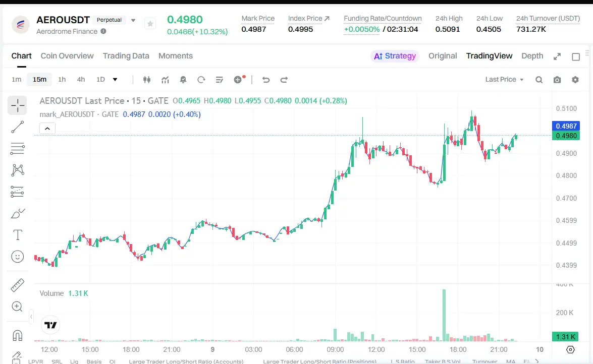593x364 pixels.
Task: Open the Moments tab
Action: [176, 56]
